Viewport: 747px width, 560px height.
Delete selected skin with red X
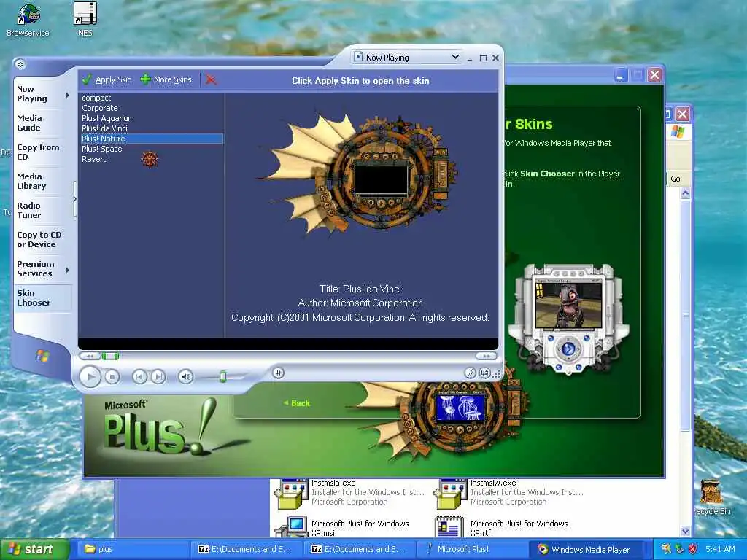211,80
